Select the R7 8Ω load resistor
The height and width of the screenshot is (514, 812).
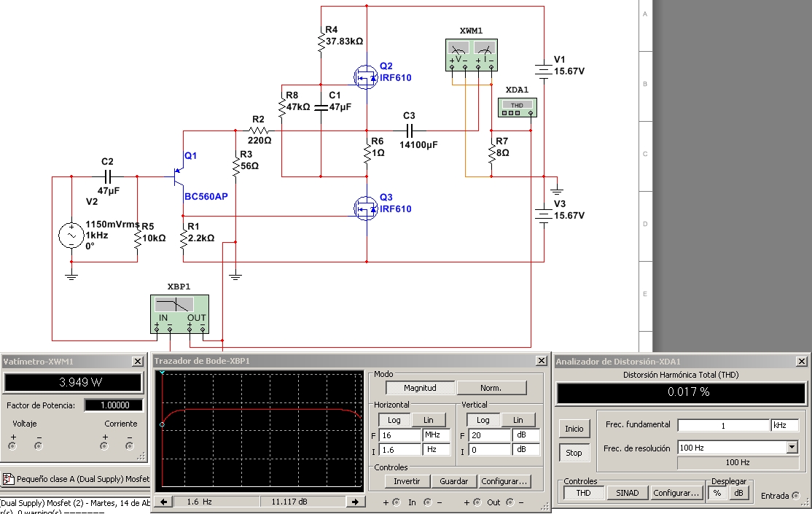(x=491, y=154)
